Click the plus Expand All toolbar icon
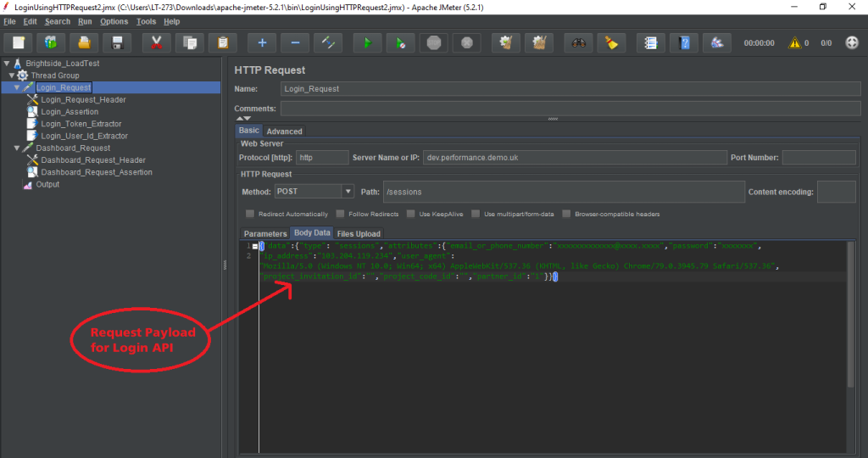 262,42
